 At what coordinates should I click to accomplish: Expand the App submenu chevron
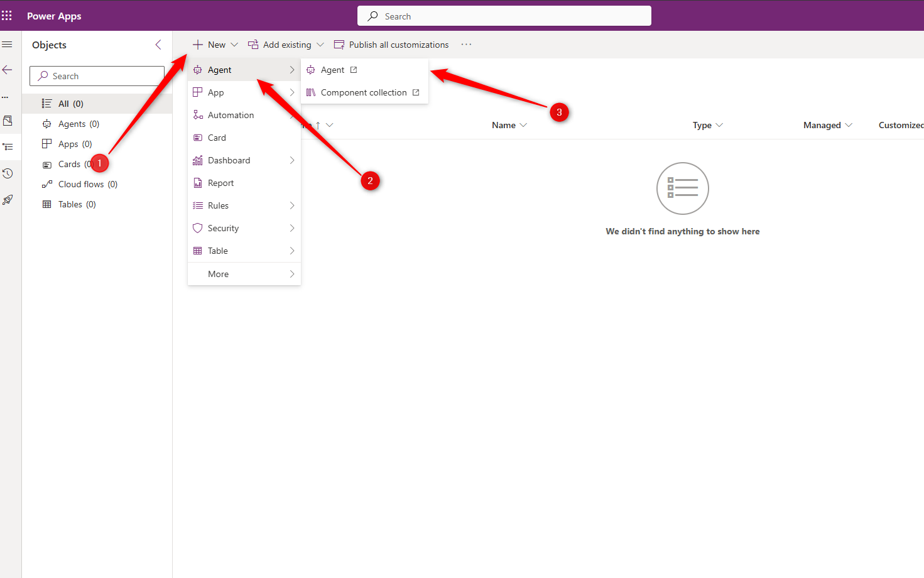point(292,92)
